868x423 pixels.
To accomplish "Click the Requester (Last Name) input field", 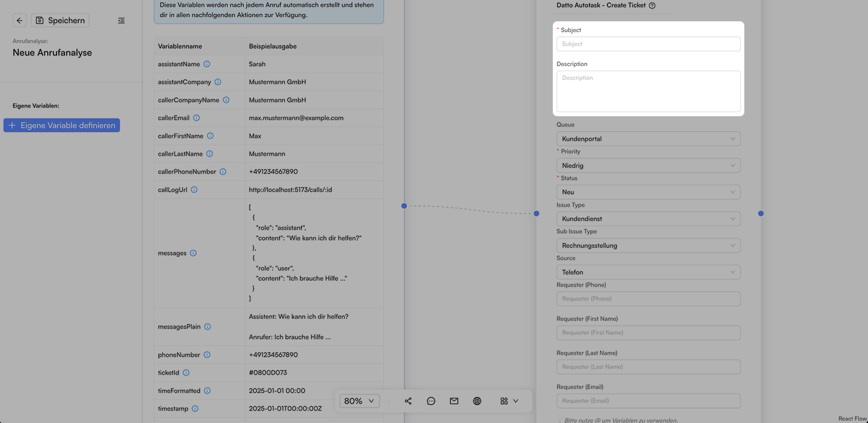I will [648, 367].
